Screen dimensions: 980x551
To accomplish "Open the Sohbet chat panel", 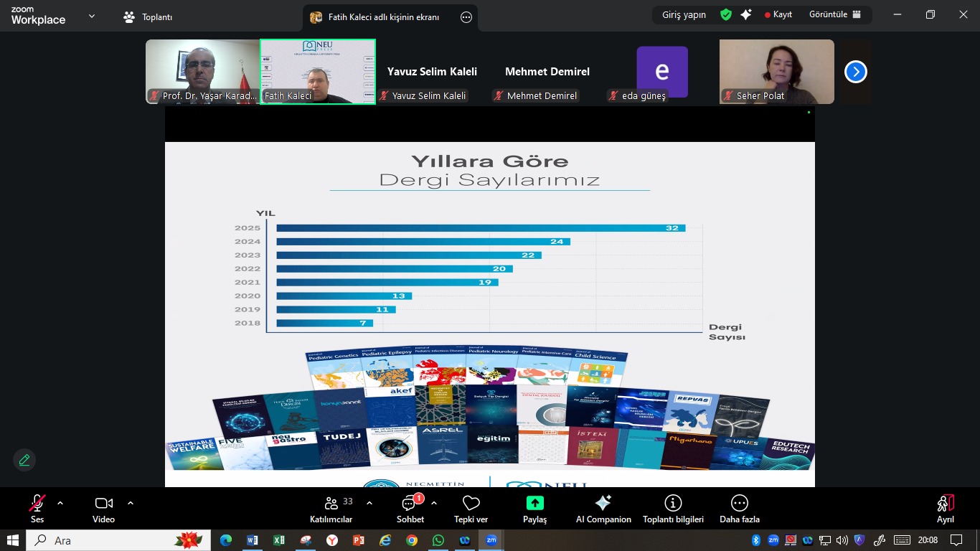I will point(410,507).
